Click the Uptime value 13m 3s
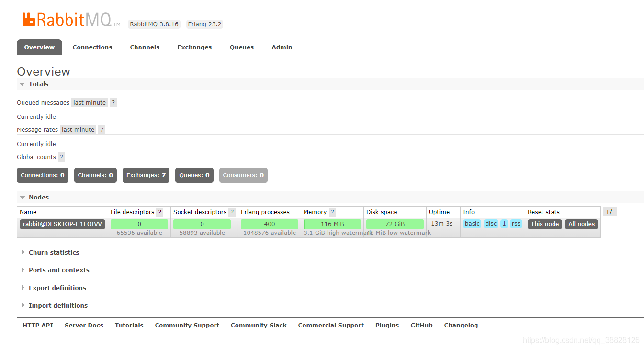The height and width of the screenshot is (349, 644). pyautogui.click(x=441, y=223)
